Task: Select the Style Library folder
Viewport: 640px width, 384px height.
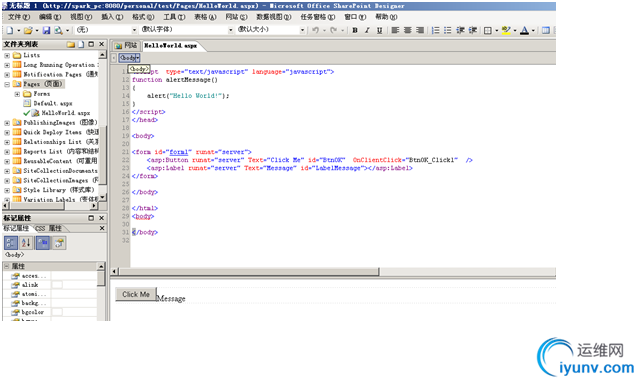Action: click(x=59, y=190)
